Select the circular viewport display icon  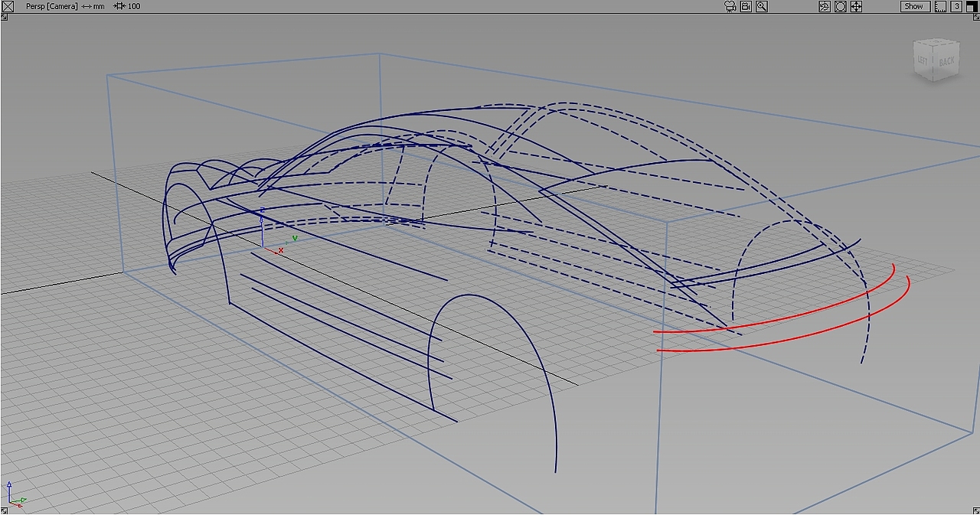click(x=841, y=6)
